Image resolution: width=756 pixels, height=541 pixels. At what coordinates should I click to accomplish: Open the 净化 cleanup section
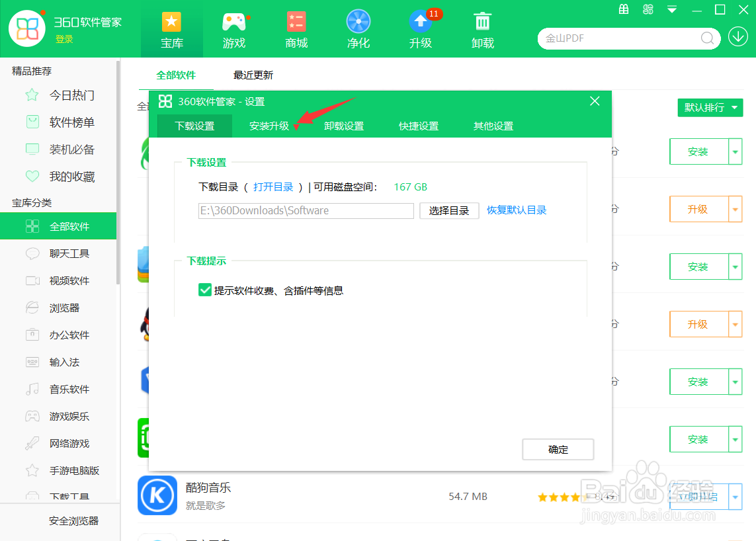[358, 30]
